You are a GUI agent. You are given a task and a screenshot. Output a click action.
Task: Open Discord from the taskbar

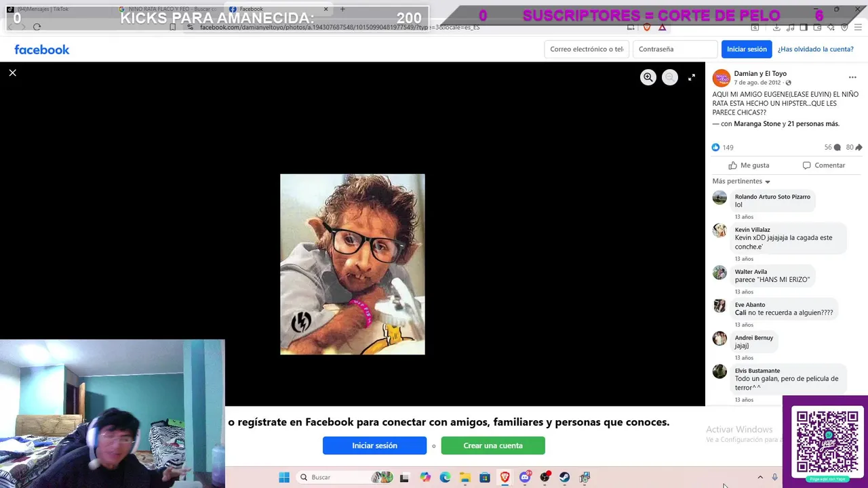(x=525, y=477)
